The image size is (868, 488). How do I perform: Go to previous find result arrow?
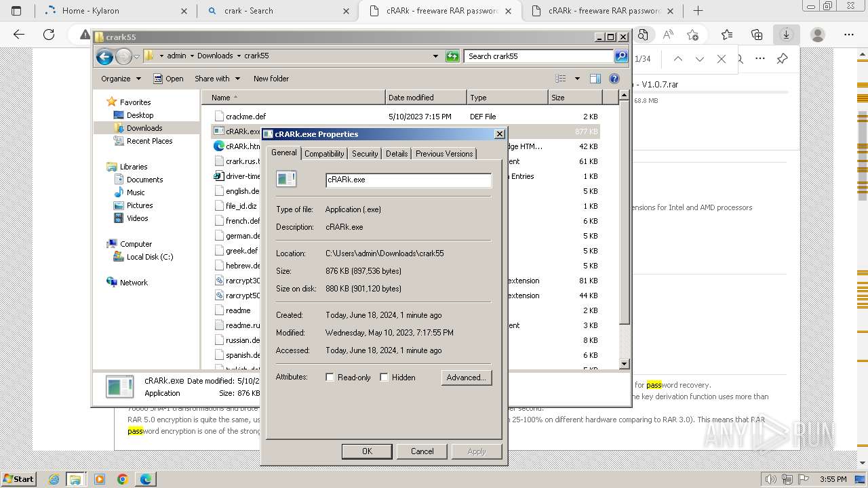678,59
